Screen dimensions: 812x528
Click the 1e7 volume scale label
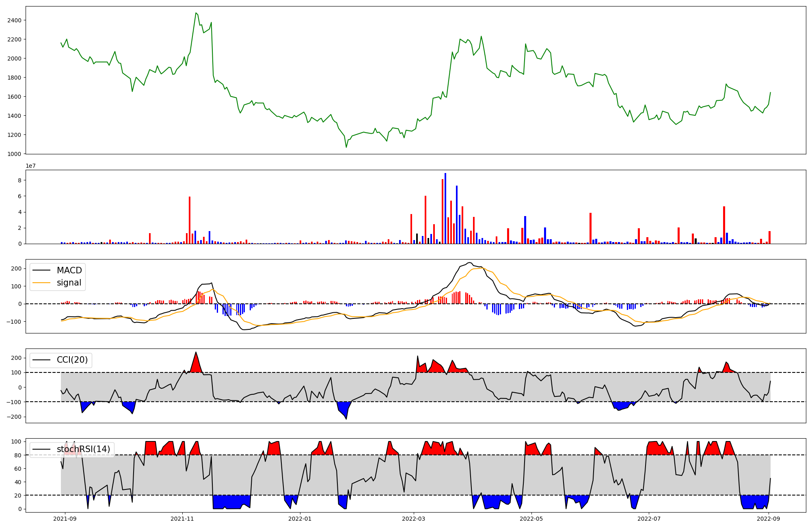point(31,166)
